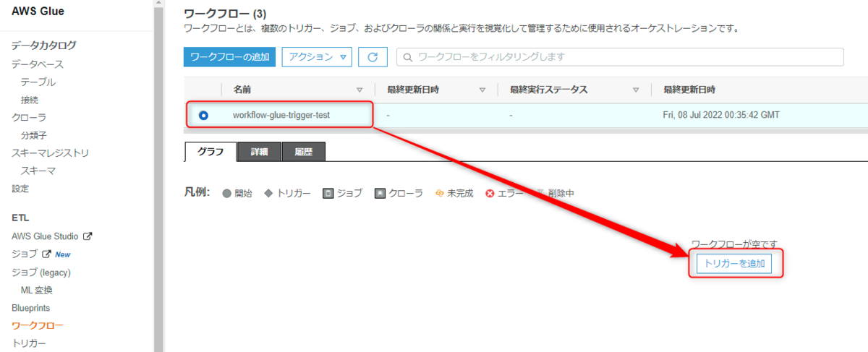Click the 開始 legend circle icon
Image resolution: width=868 pixels, height=352 pixels.
click(x=226, y=194)
